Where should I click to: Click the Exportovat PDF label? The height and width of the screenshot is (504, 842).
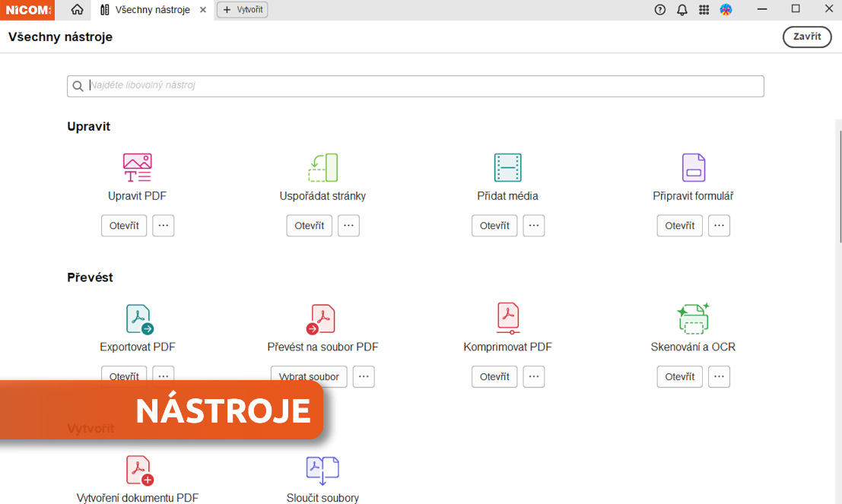click(x=138, y=347)
